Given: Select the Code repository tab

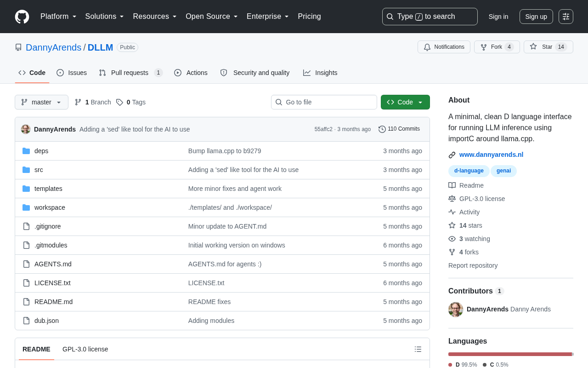Looking at the screenshot, I should click(32, 73).
